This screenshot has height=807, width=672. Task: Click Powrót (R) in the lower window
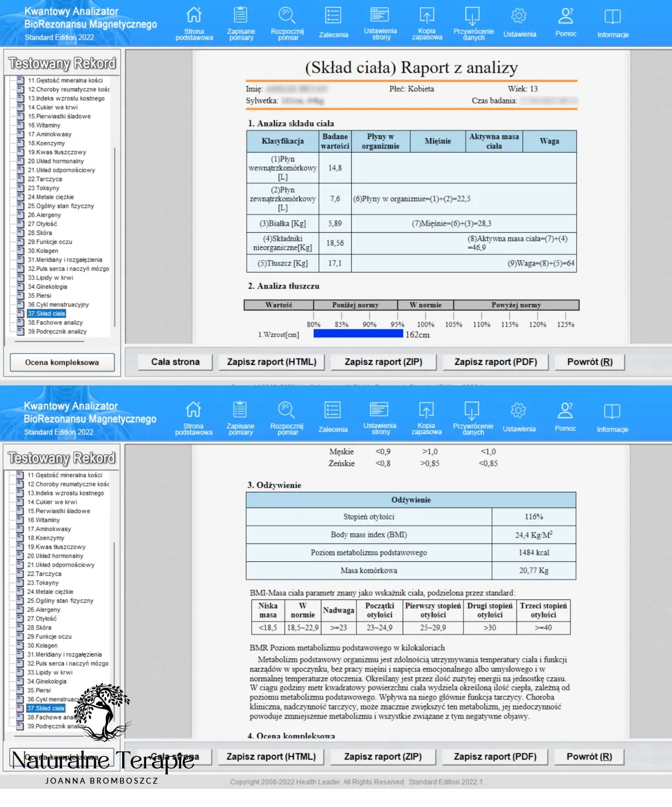click(589, 757)
